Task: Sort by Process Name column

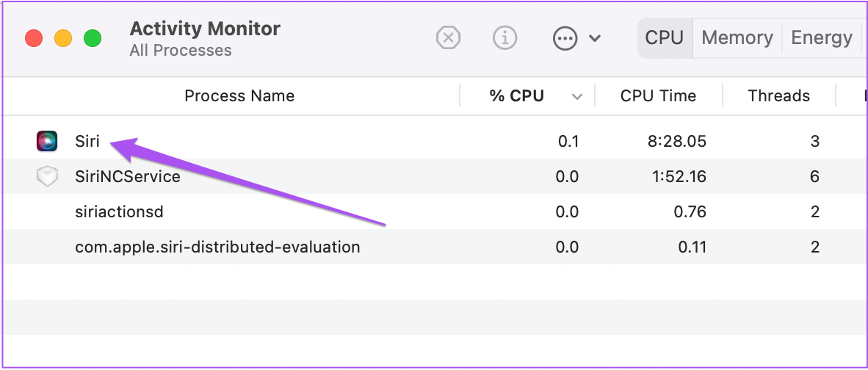Action: pyautogui.click(x=239, y=96)
